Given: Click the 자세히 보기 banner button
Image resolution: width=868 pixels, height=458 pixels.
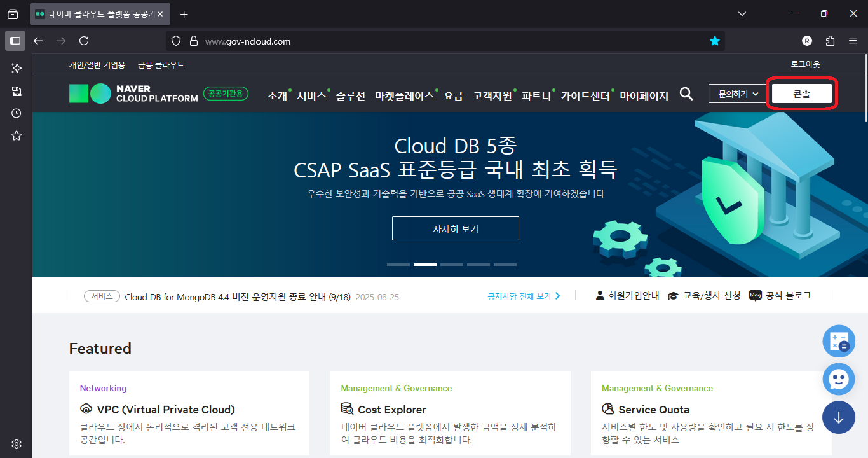Looking at the screenshot, I should pyautogui.click(x=456, y=228).
